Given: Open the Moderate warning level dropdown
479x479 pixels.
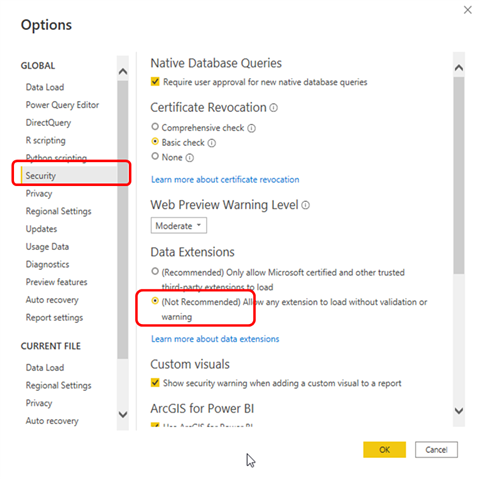Looking at the screenshot, I should (x=179, y=226).
